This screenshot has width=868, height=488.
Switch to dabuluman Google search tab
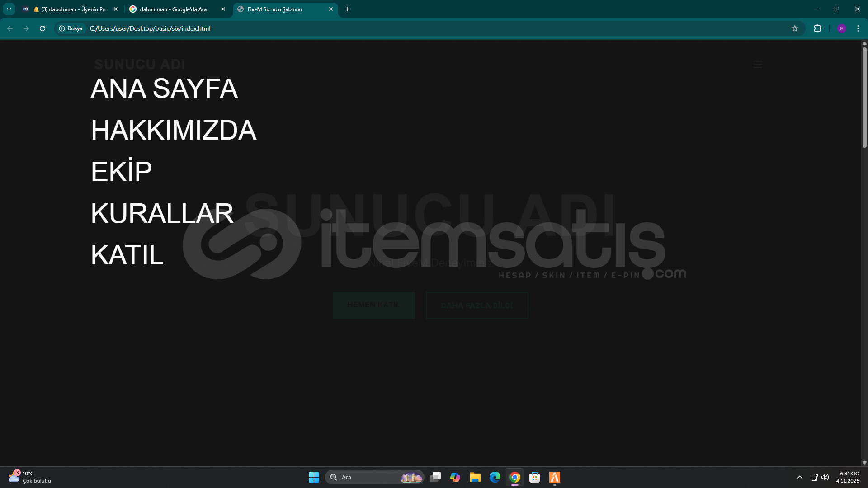pos(173,9)
